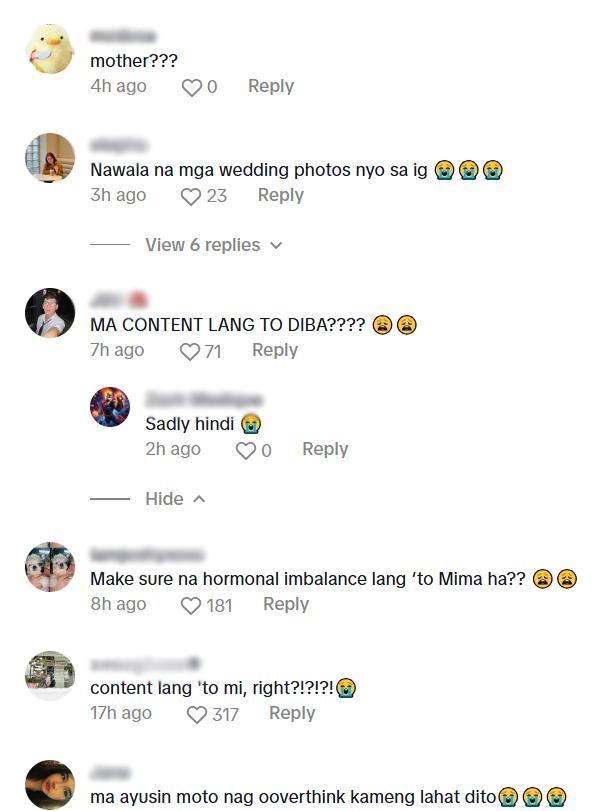Like the wedding photos comment heart
Image resolution: width=606 pixels, height=811 pixels.
coord(191,197)
